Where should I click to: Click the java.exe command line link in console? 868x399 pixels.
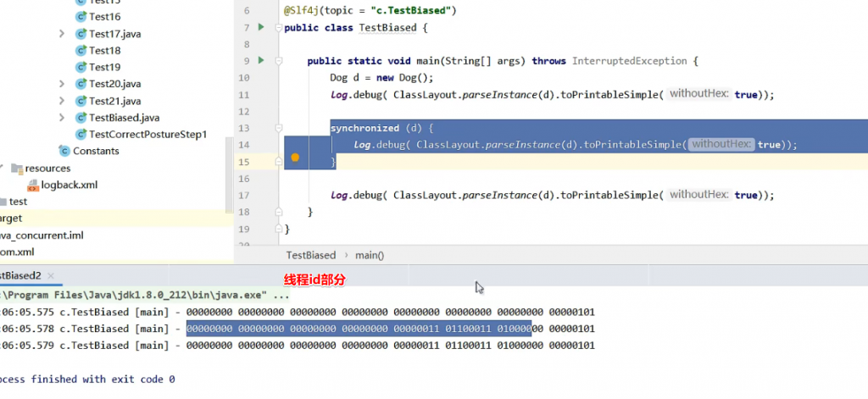click(x=136, y=295)
